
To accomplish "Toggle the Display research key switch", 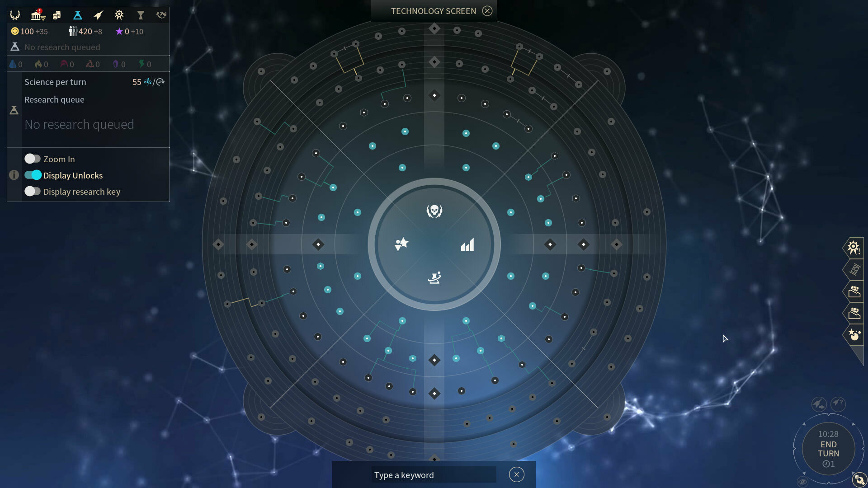I will 32,191.
